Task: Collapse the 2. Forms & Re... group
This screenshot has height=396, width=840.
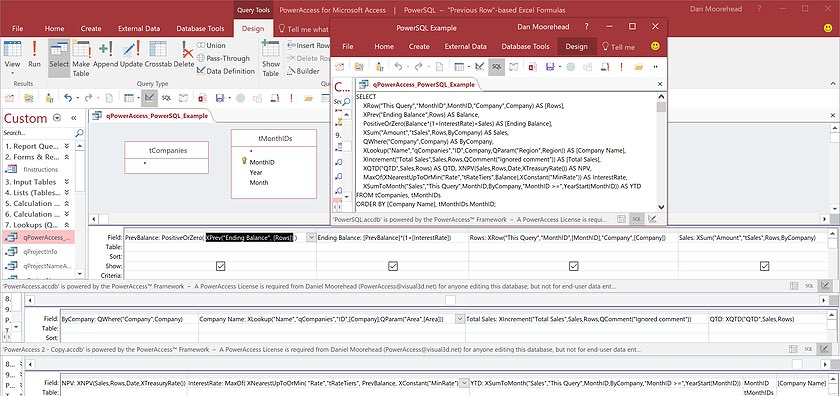Action: tap(66, 158)
